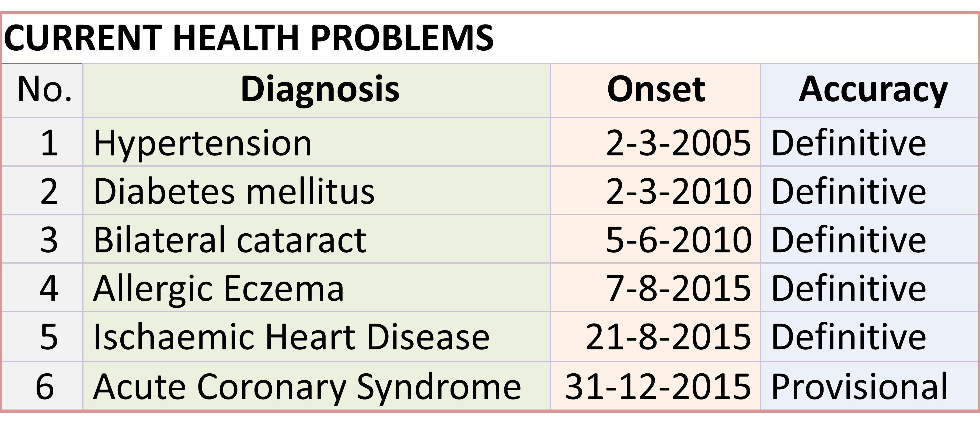Viewport: 980px width, 434px height.
Task: Click the Onset column header
Action: coord(656,90)
